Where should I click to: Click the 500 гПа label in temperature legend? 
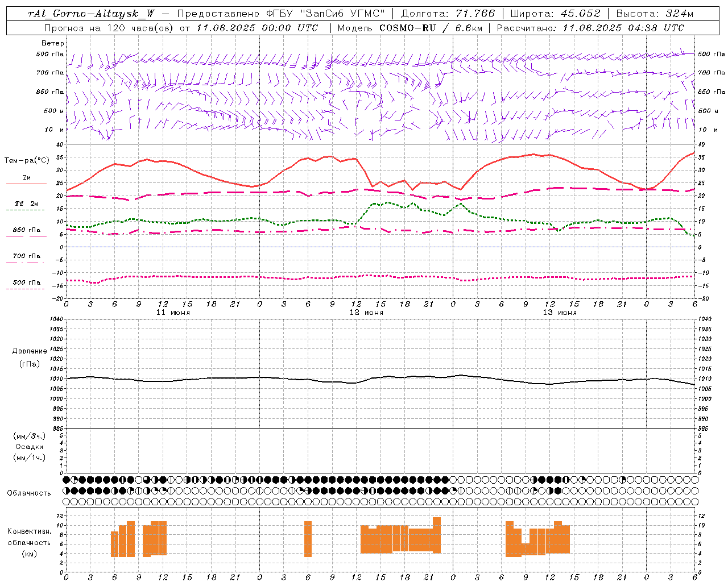(x=27, y=282)
